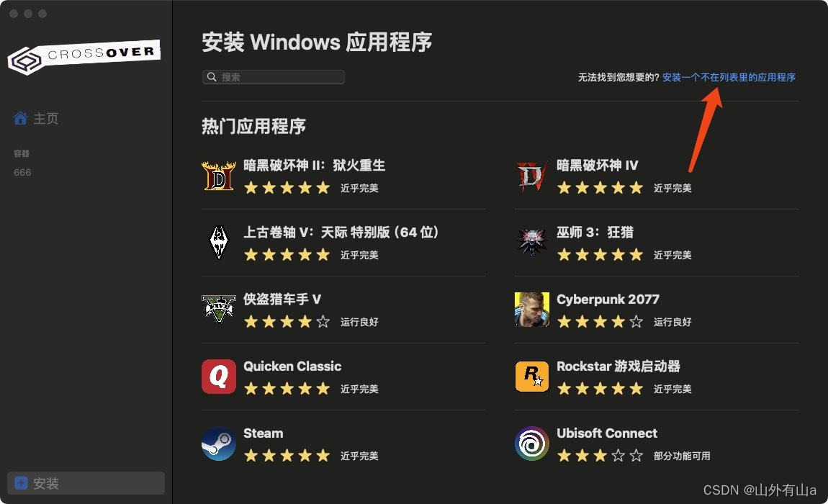Click the red Quicken Classic icon

[x=219, y=377]
